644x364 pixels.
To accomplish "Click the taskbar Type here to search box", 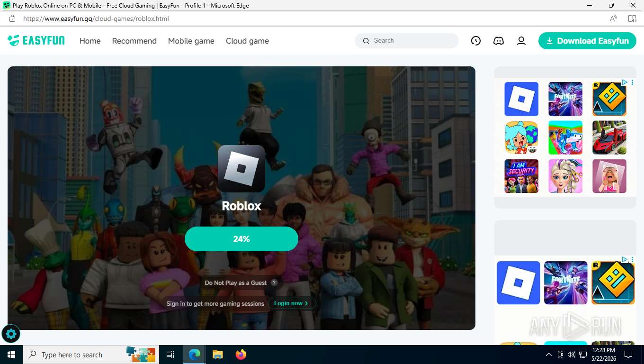I will 90,355.
